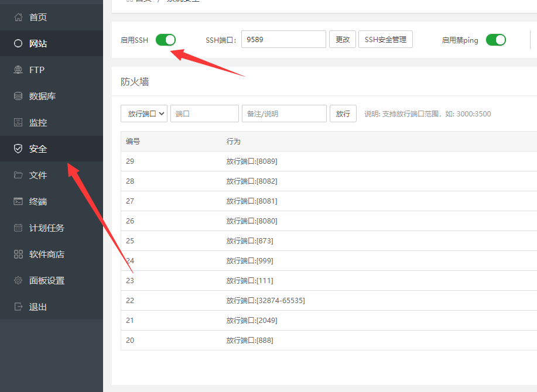Image resolution: width=537 pixels, height=392 pixels.
Task: Click the 放行 button
Action: 343,114
